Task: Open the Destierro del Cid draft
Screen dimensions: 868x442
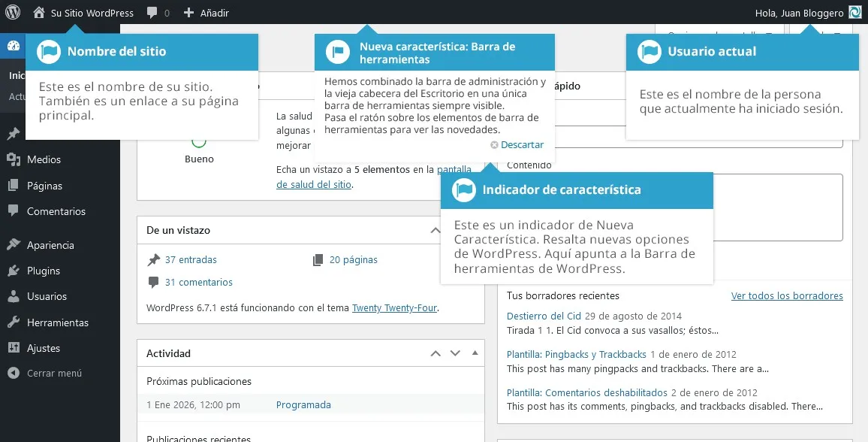Action: (544, 316)
